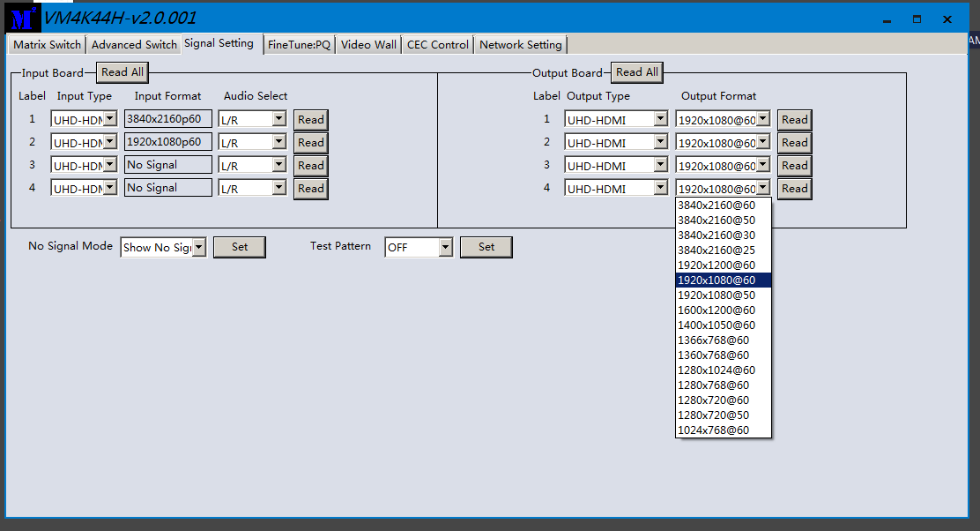The height and width of the screenshot is (531, 980).
Task: Click the Input Format field for input 1
Action: [167, 119]
